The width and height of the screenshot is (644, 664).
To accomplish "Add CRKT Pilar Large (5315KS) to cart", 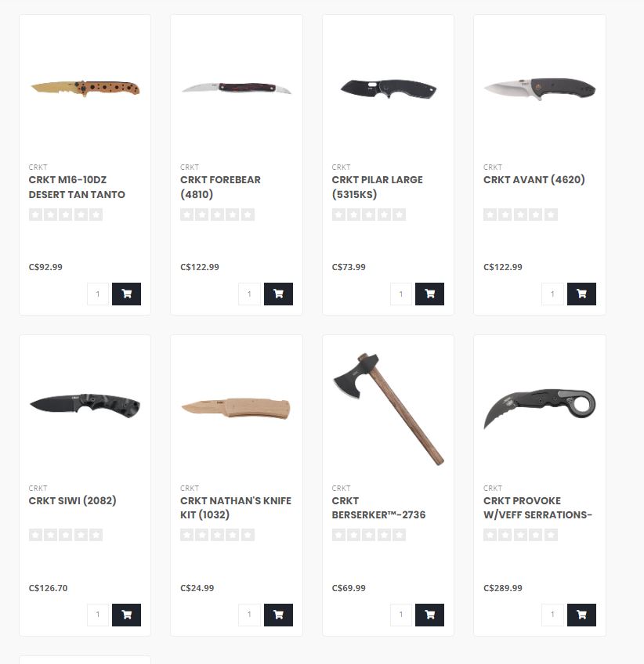I will coord(429,294).
